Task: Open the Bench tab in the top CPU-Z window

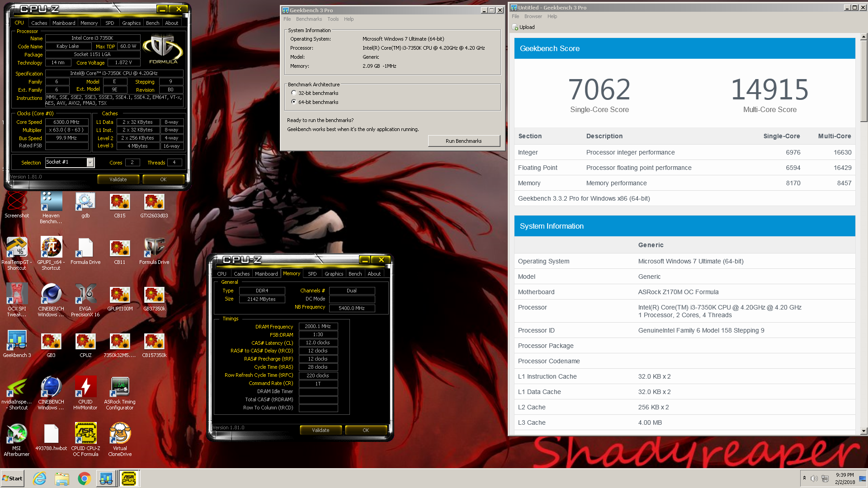Action: [152, 23]
